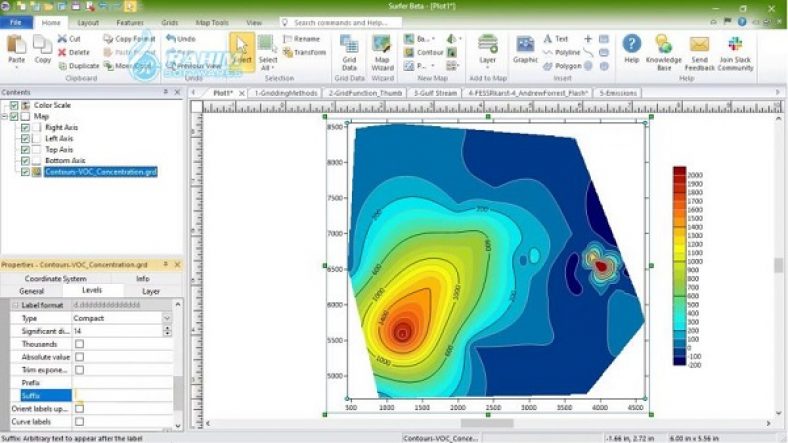Click the horizontal scrollbar thumb below plot
Viewport: 788px width, 443px height.
(487, 423)
